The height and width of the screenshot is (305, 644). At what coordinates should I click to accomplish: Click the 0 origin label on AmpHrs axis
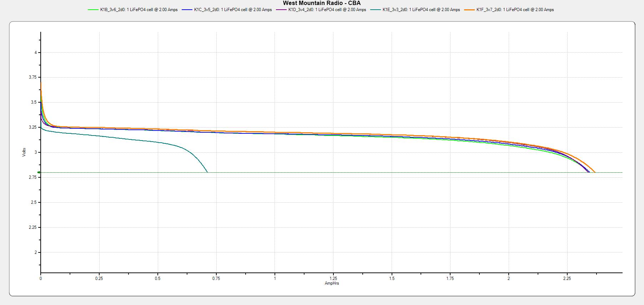pyautogui.click(x=41, y=278)
